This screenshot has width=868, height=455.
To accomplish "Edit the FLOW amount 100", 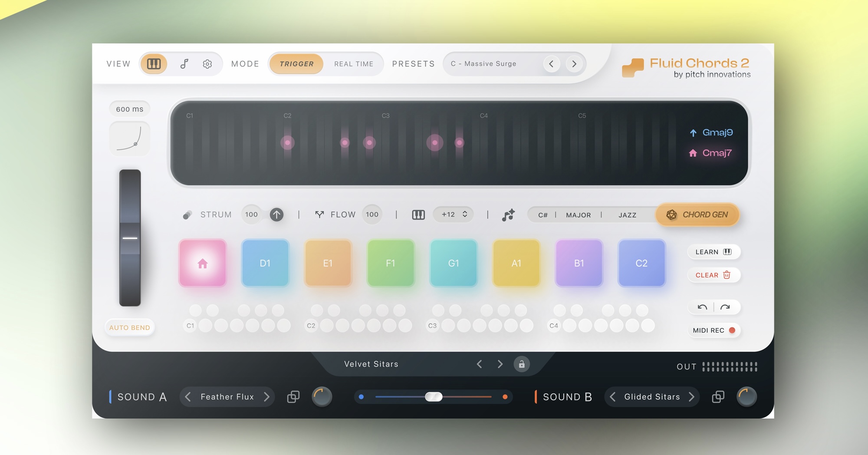I will tap(372, 214).
